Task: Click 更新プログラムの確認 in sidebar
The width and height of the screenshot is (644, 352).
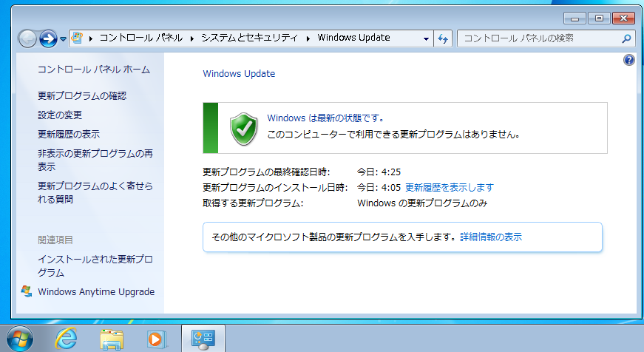Action: 82,95
